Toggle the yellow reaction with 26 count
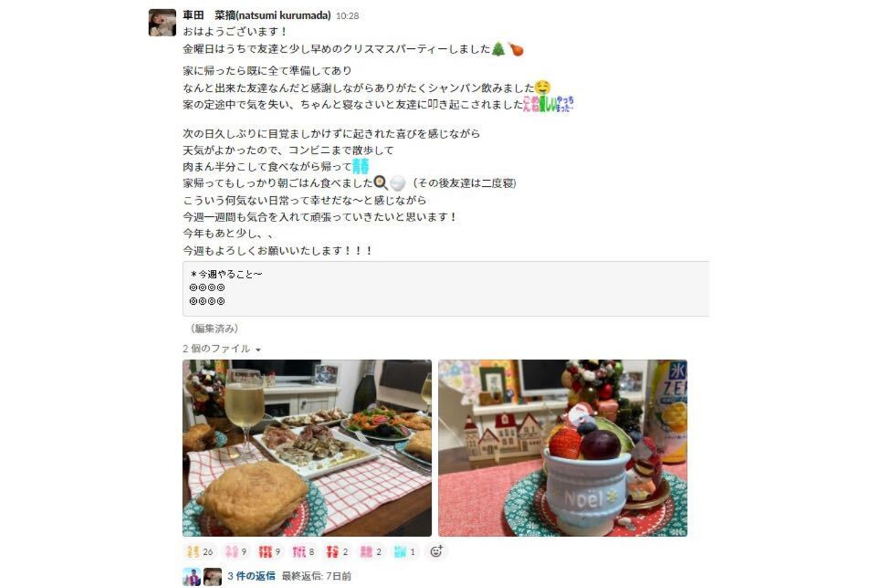Viewport: 883px width, 588px height. tap(200, 552)
